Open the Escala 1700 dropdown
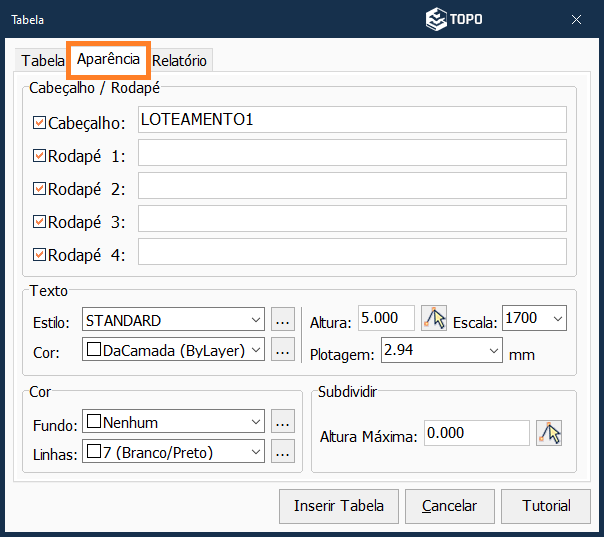 click(x=557, y=319)
